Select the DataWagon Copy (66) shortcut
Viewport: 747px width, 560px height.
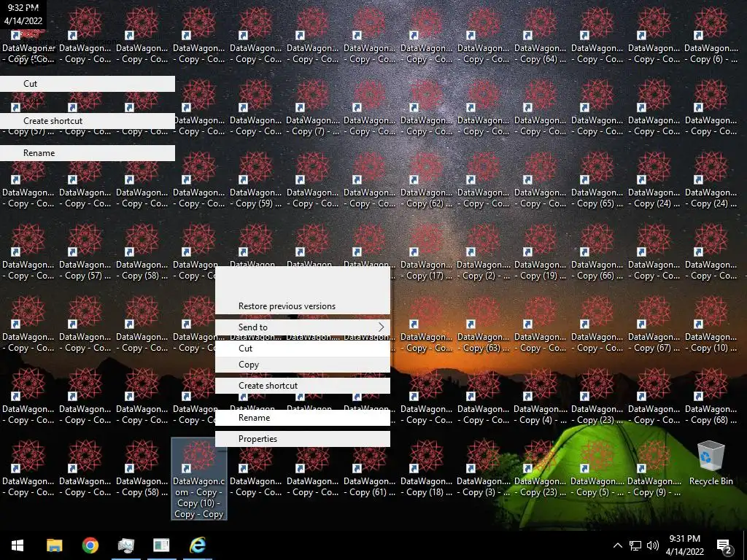point(597,253)
